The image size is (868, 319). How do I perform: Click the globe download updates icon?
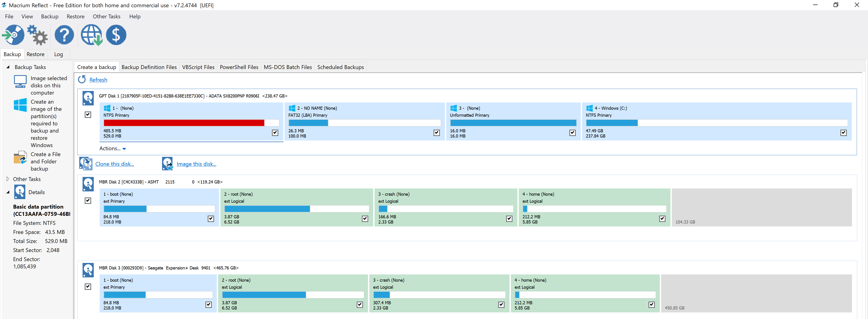click(91, 35)
